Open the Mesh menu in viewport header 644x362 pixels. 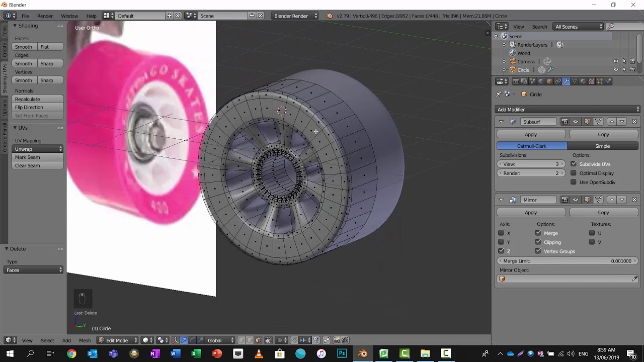tap(85, 340)
